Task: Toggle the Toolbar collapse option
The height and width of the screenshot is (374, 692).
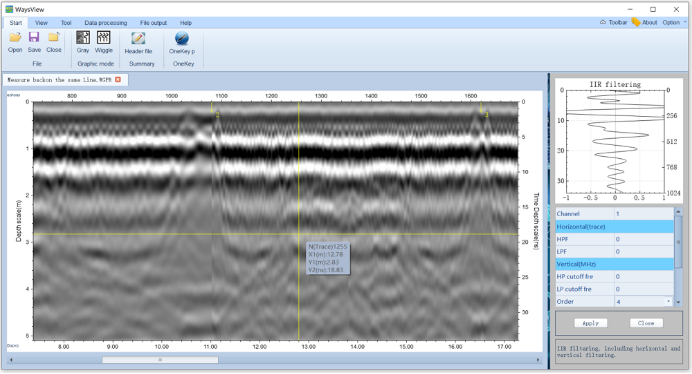Action: 613,22
